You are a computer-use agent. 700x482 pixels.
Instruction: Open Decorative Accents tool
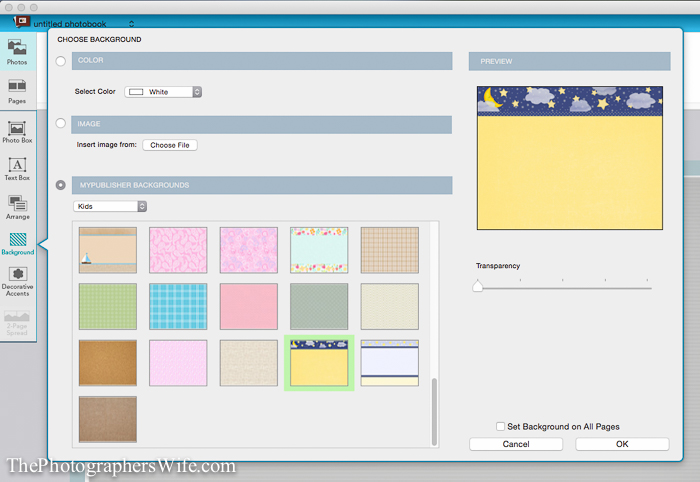pyautogui.click(x=17, y=281)
